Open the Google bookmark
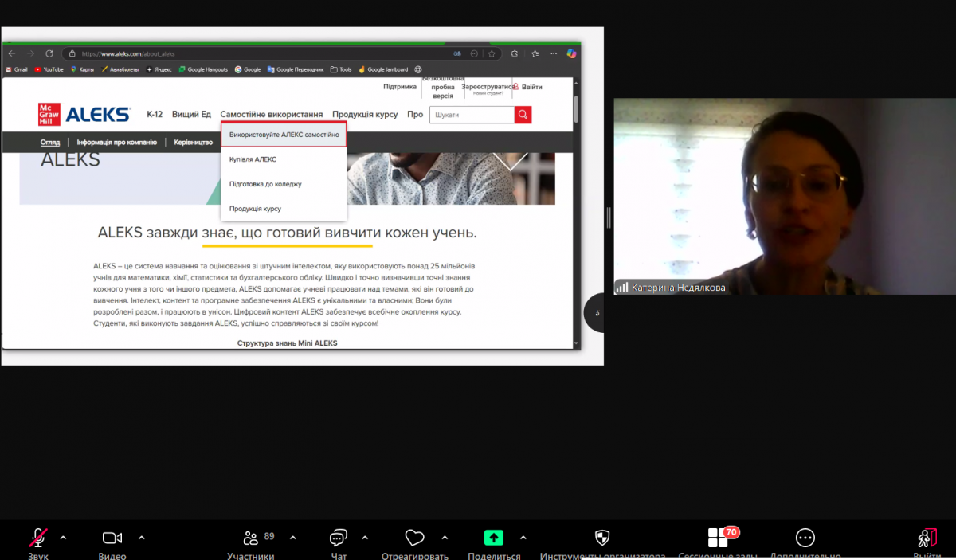Image resolution: width=956 pixels, height=560 pixels. tap(248, 69)
